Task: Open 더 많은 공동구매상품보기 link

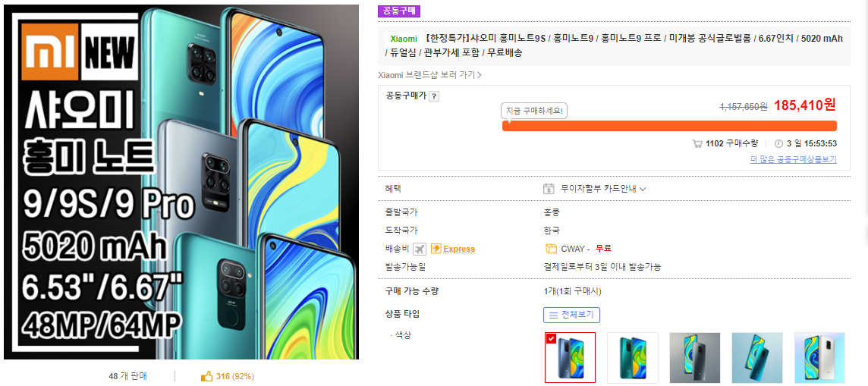Action: click(794, 159)
